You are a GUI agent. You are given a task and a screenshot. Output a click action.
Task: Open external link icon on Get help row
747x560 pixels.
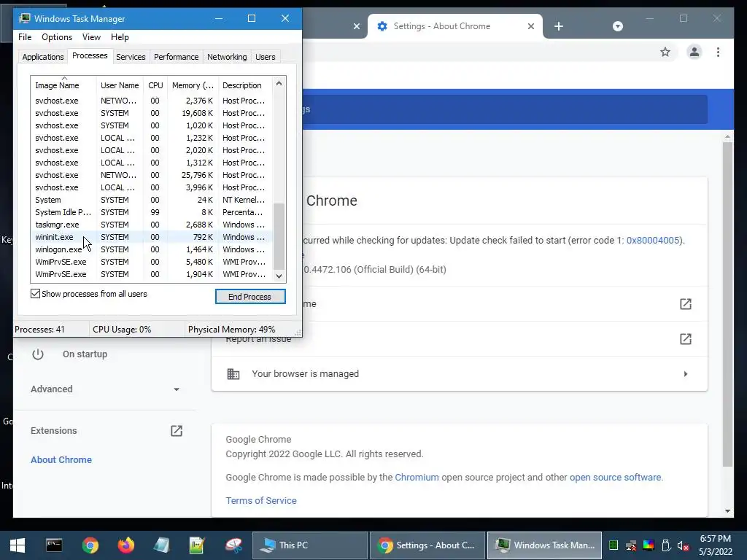click(x=685, y=304)
